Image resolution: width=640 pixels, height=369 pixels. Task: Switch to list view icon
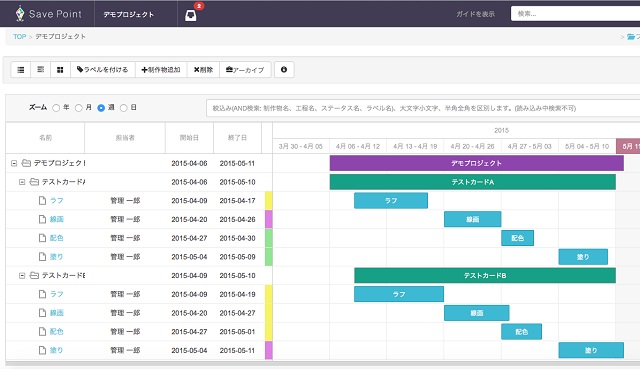pos(20,70)
